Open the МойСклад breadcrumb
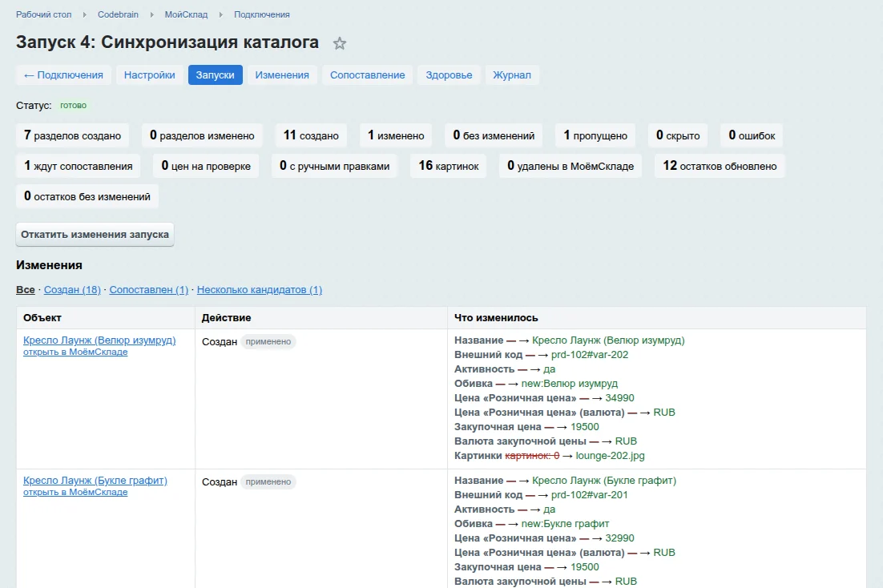883x588 pixels. (x=186, y=14)
